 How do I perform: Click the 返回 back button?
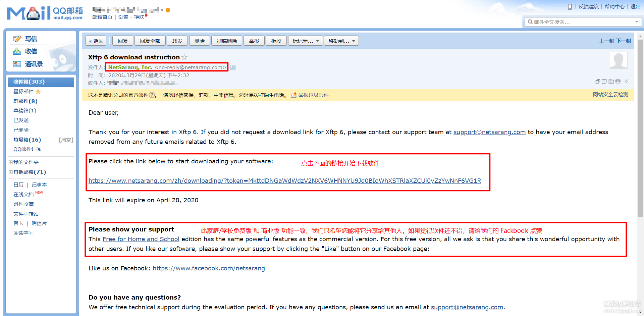click(96, 41)
